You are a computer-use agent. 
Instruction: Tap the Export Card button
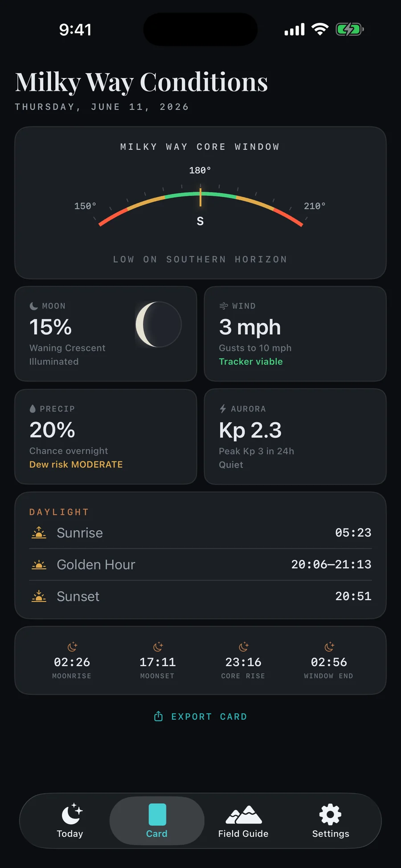pyautogui.click(x=200, y=716)
